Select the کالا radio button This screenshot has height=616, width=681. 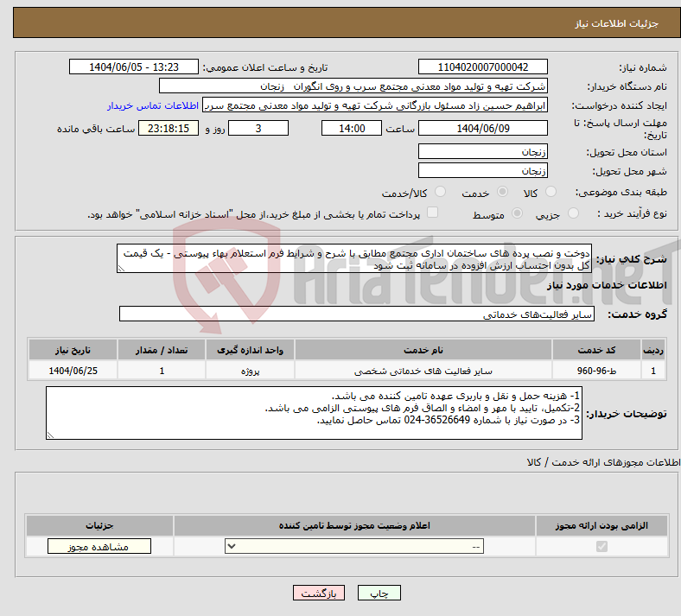[x=551, y=192]
